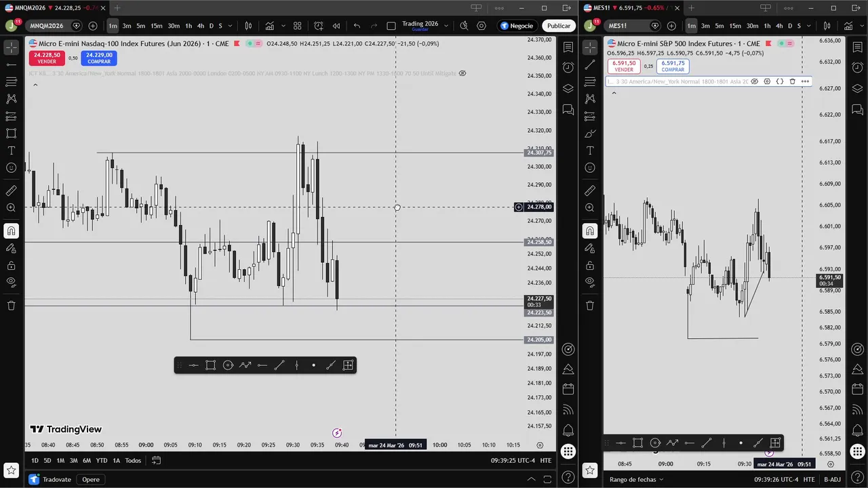Open alerts clock icon in MNQM2026 right sidebar
The image size is (868, 488).
tap(568, 68)
